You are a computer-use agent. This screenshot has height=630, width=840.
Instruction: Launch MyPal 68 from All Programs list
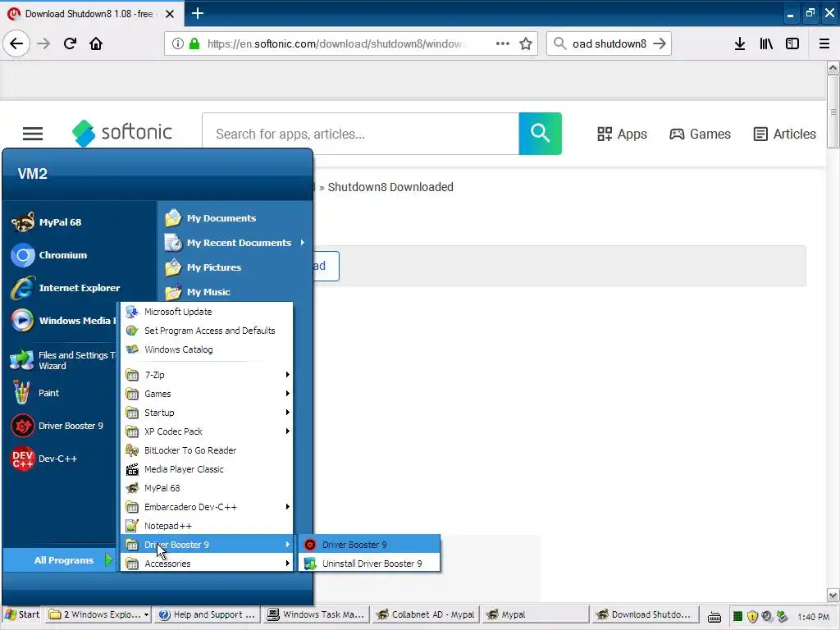pyautogui.click(x=207, y=488)
